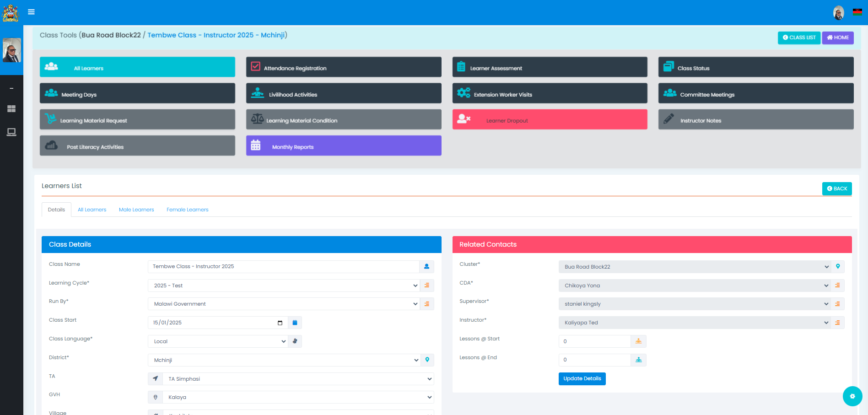This screenshot has width=868, height=415.
Task: Switch to the Female Learners tab
Action: [x=187, y=210]
